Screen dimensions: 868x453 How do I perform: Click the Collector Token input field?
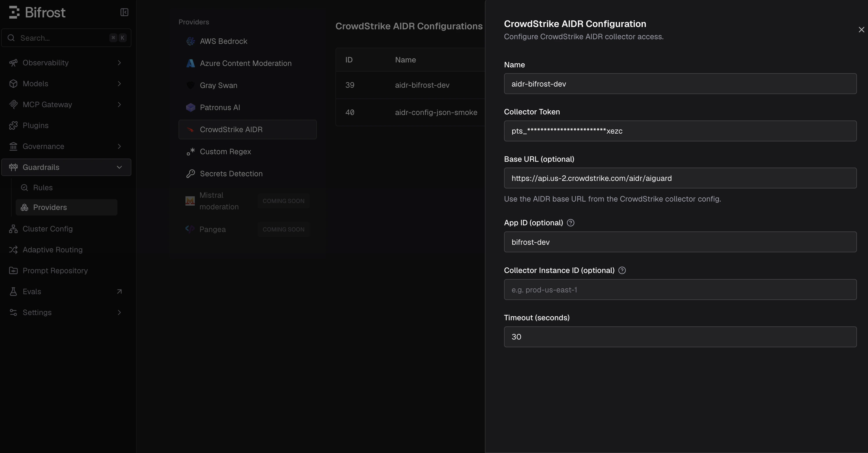click(x=680, y=131)
